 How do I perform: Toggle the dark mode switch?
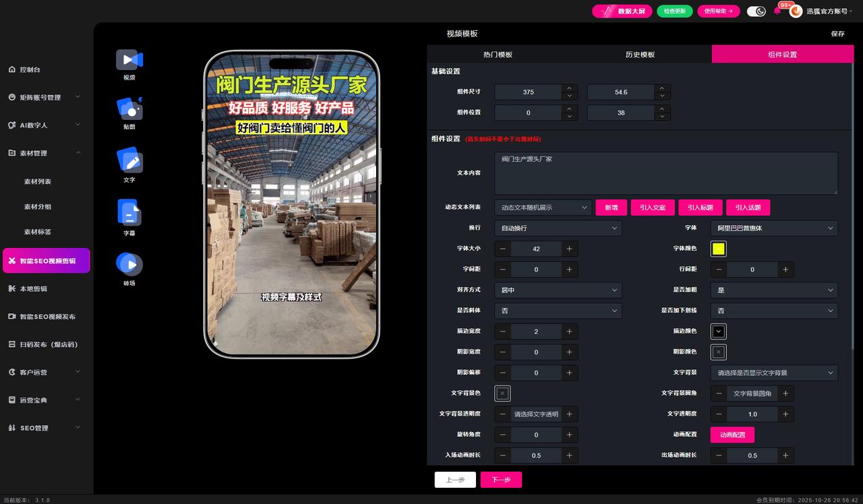point(756,11)
